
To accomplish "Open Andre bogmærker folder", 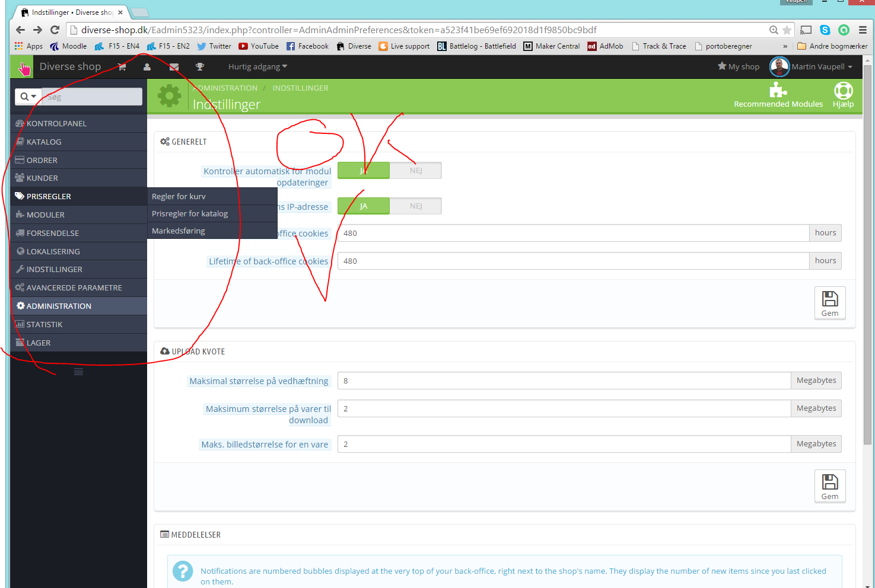I will coord(832,46).
